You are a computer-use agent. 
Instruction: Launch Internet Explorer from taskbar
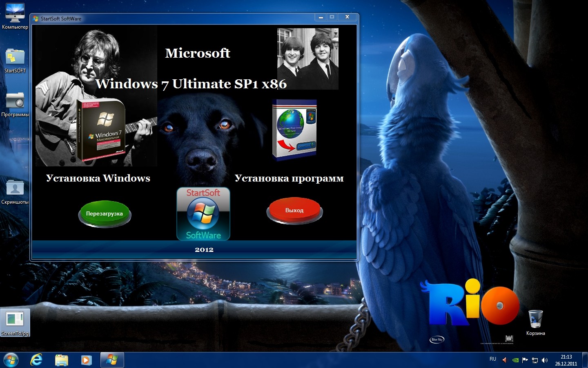coord(37,360)
